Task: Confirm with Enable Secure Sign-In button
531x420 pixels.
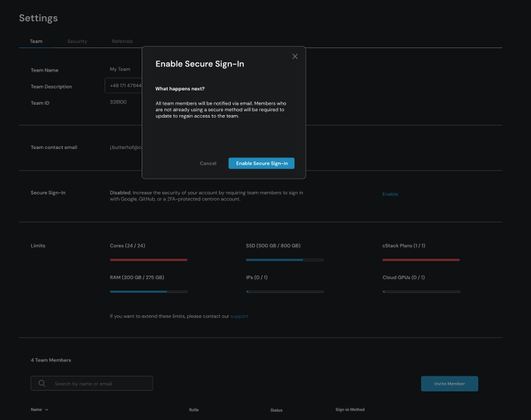Action: point(261,163)
